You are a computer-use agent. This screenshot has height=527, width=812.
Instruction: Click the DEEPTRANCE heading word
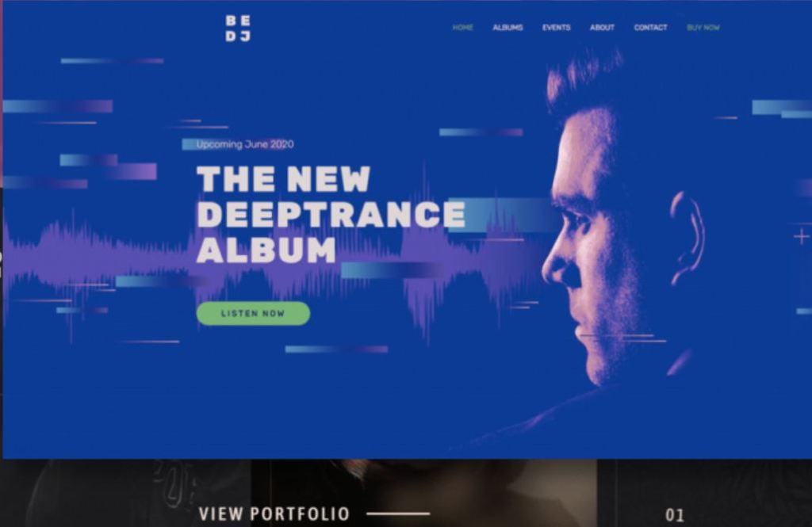[x=331, y=214]
